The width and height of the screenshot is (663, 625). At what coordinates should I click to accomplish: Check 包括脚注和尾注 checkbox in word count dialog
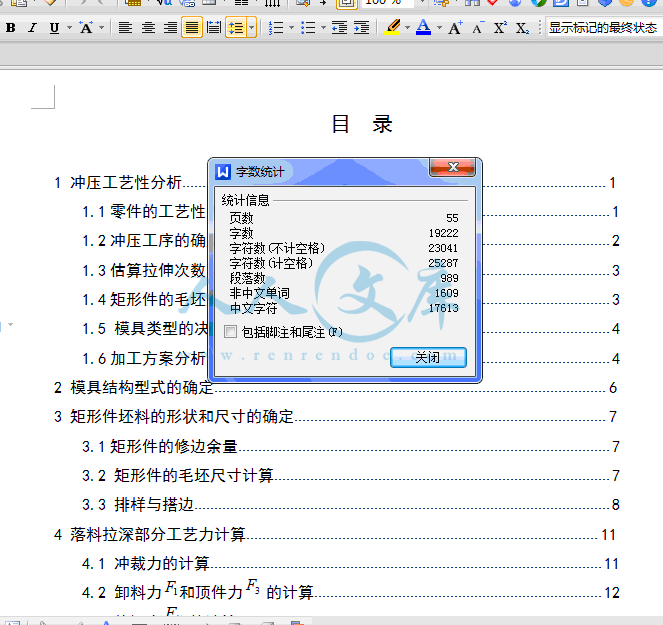tap(230, 332)
